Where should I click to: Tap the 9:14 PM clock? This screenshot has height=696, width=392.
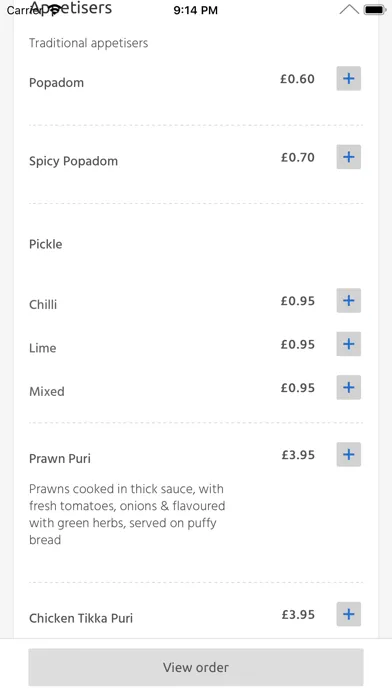(x=195, y=10)
